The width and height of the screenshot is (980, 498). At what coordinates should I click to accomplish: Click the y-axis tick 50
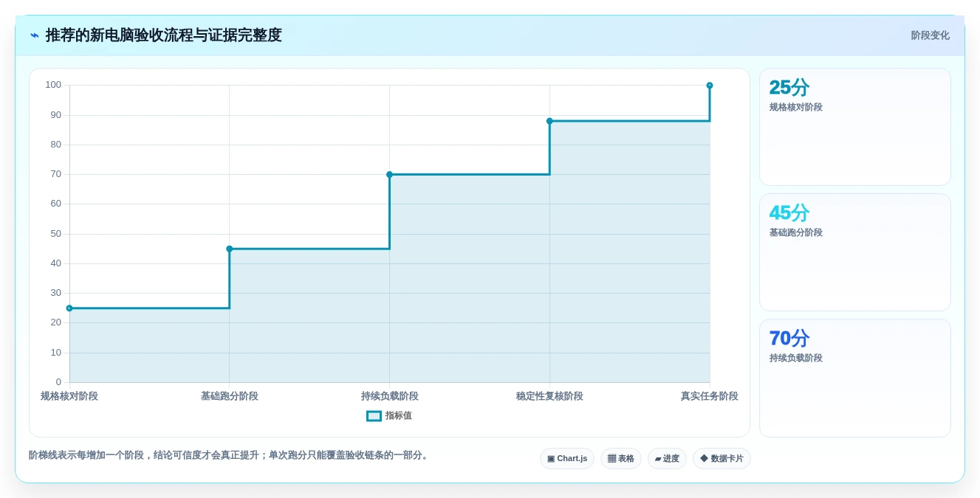(x=56, y=234)
